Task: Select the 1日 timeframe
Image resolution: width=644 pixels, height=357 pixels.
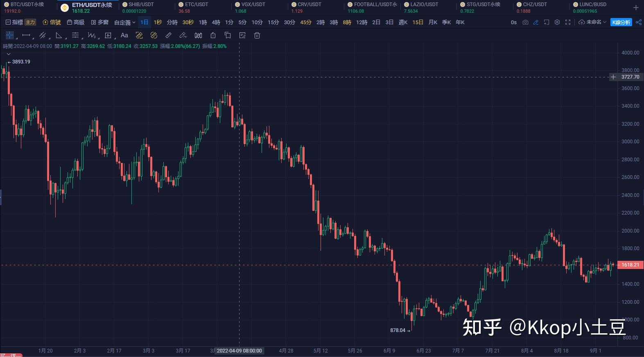Action: coord(145,22)
